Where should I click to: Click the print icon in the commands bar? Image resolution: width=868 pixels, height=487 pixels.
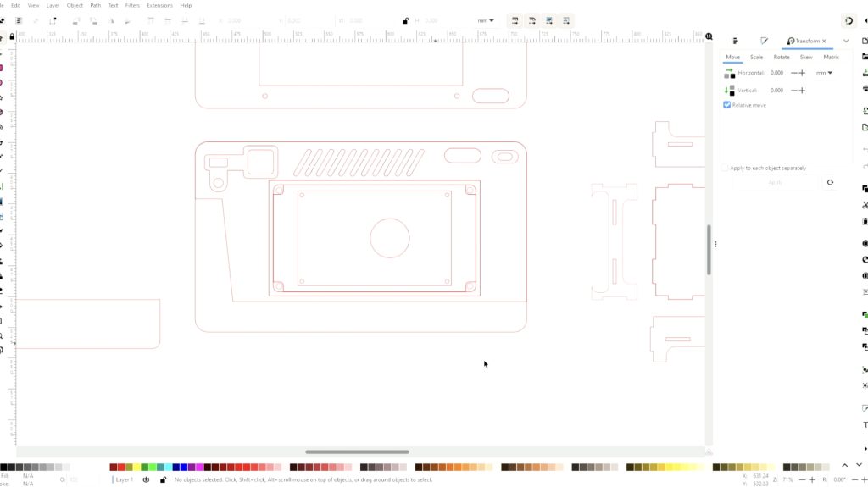865,88
